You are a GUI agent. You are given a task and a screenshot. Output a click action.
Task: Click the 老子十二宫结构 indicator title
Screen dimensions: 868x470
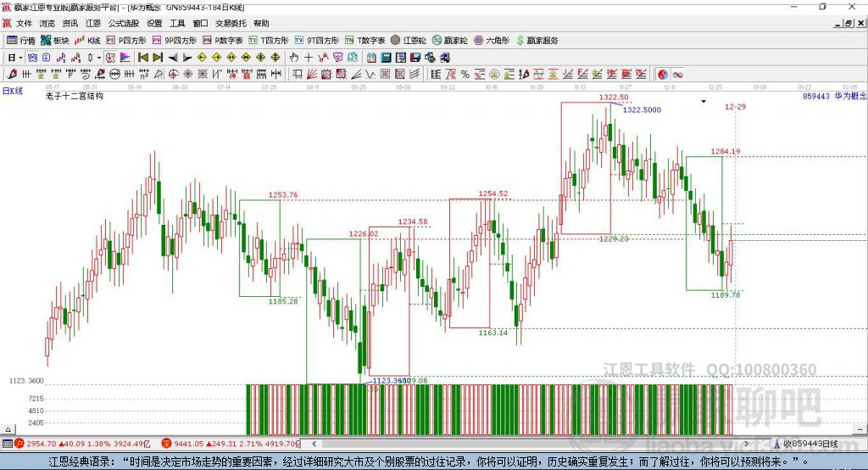click(x=75, y=96)
